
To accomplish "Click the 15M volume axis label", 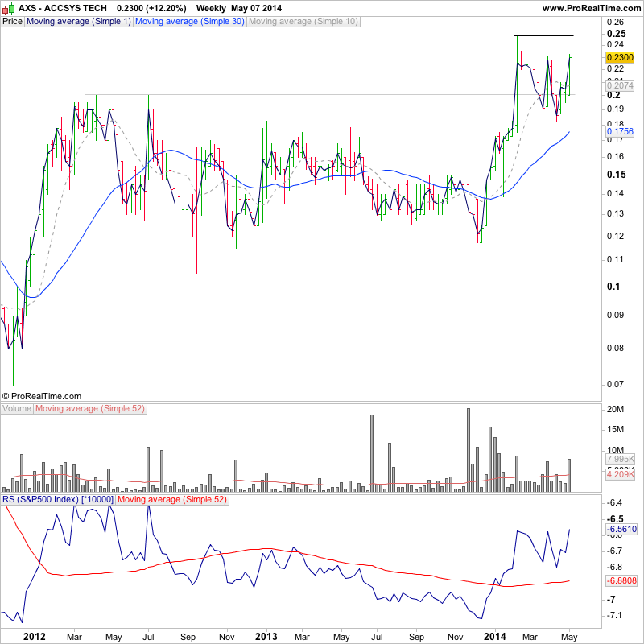I will pos(615,429).
